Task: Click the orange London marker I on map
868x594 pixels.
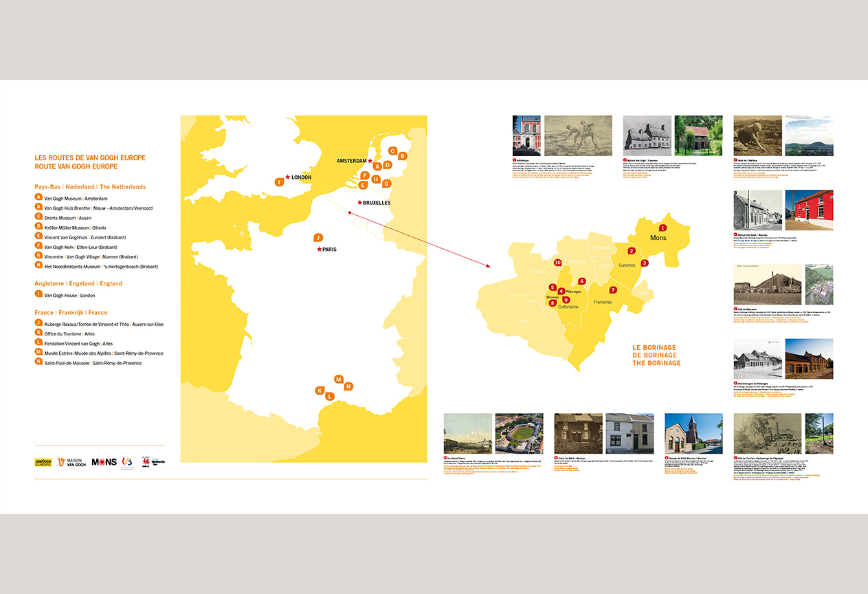Action: click(x=279, y=182)
